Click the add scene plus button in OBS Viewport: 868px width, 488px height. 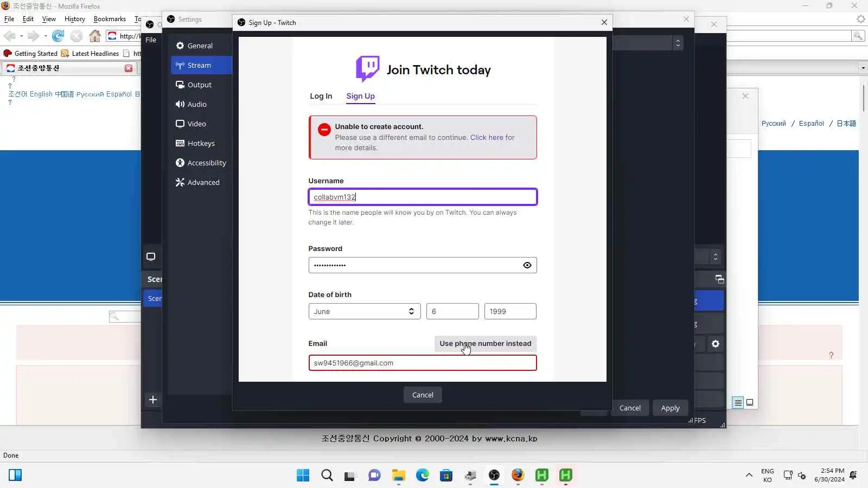[x=153, y=400]
